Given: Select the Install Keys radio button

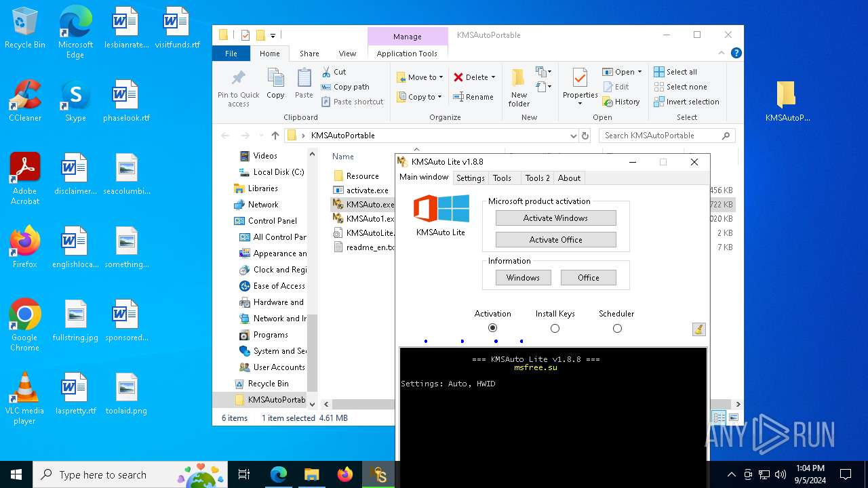Looking at the screenshot, I should 555,328.
